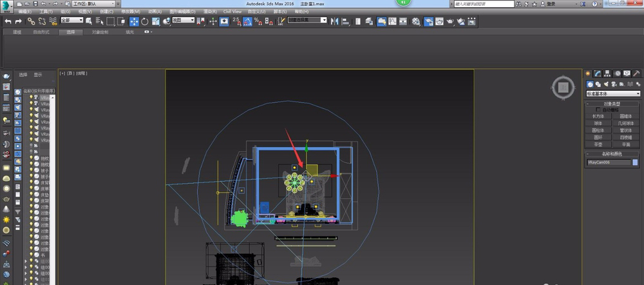644x285 pixels.
Task: Open the Civil View menu
Action: (232, 12)
